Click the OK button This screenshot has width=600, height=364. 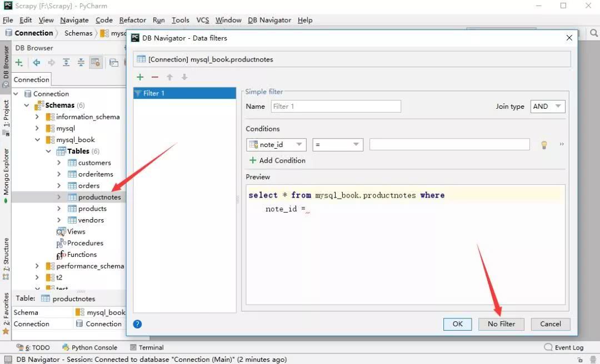click(x=458, y=324)
